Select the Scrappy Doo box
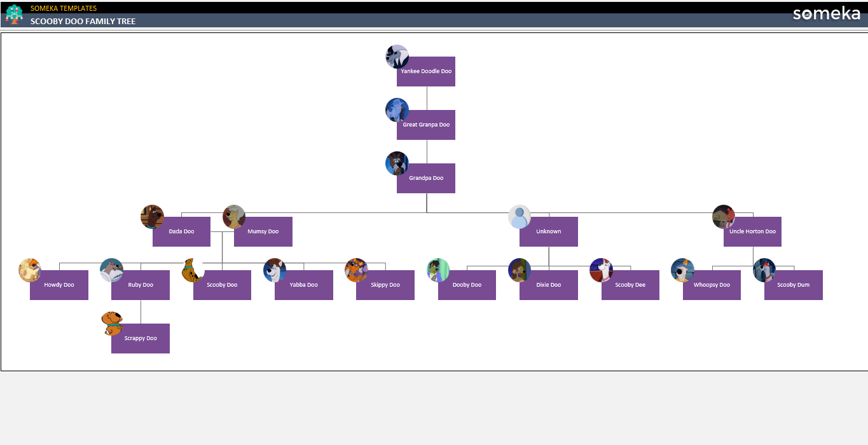 click(x=141, y=338)
